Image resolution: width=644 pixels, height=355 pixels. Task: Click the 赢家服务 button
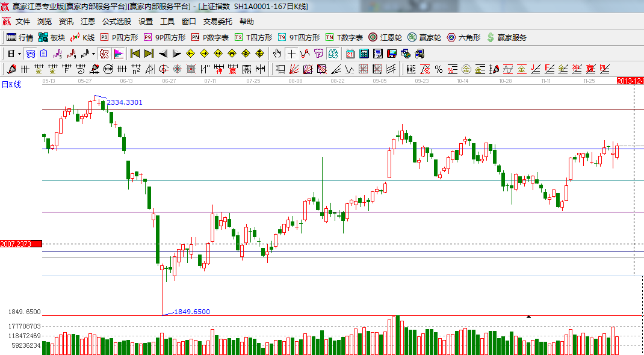(x=506, y=37)
